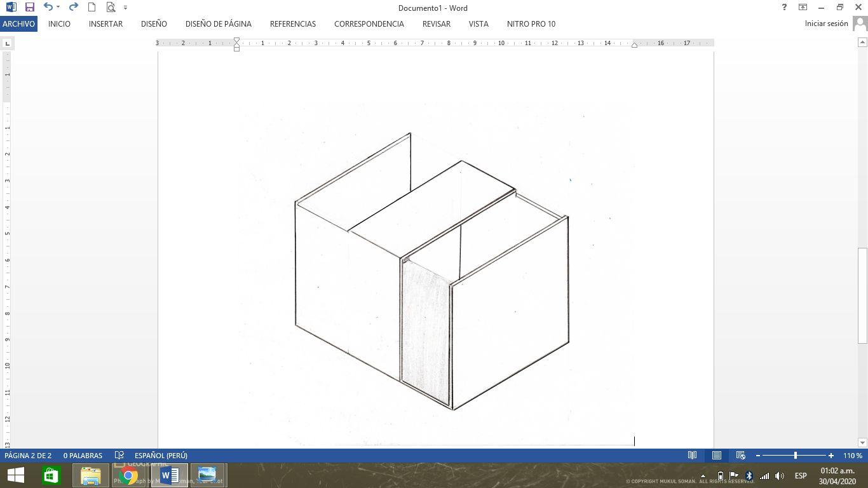Click the first line indent marker on ruler
Viewport: 868px width, 488px height.
(236, 41)
